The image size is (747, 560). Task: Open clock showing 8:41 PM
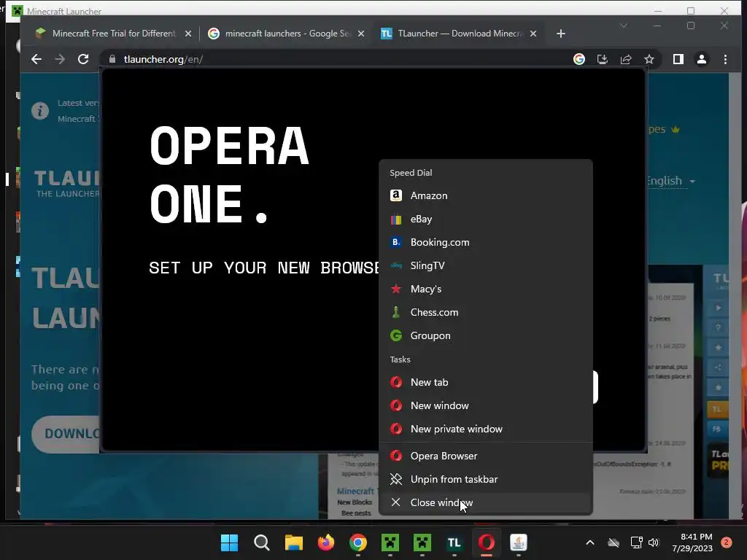[x=692, y=542]
